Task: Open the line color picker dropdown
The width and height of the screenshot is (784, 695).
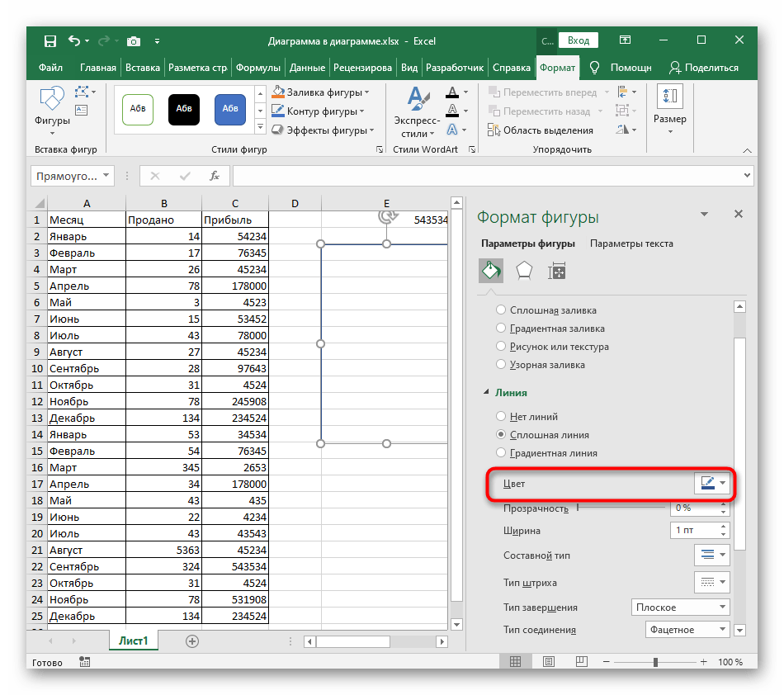Action: tap(713, 484)
